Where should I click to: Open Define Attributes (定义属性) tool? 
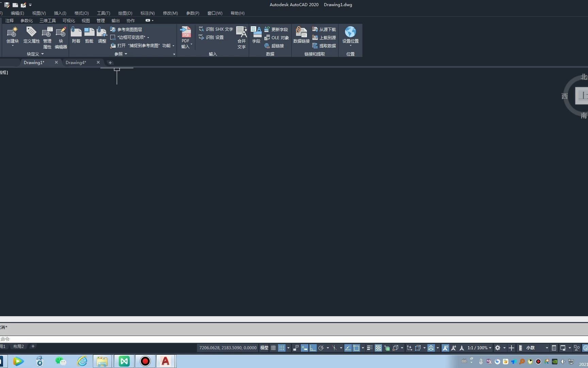31,35
